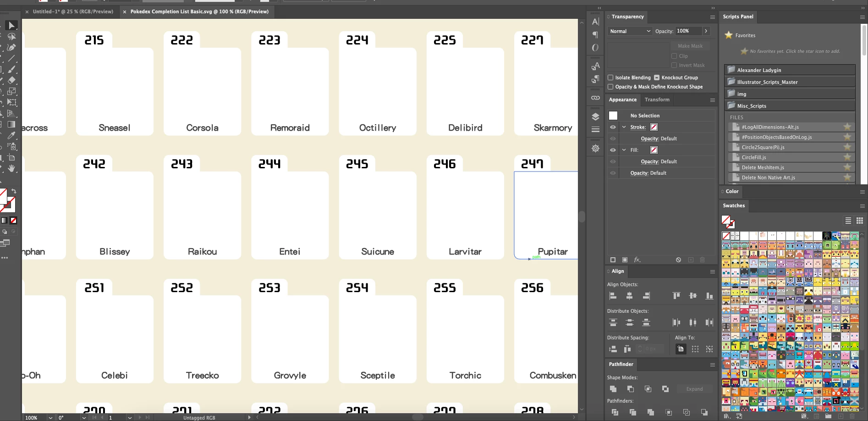Click Stroke color swatch in Appearance
The width and height of the screenshot is (868, 421).
pyautogui.click(x=654, y=127)
